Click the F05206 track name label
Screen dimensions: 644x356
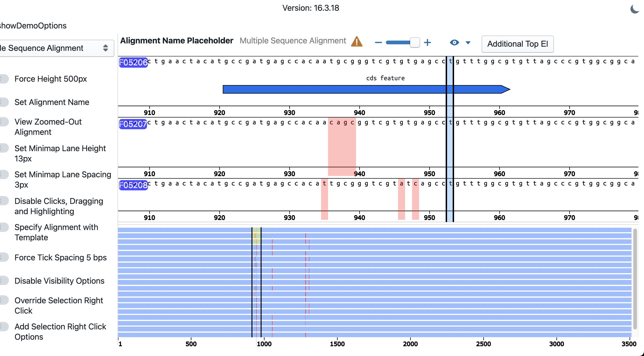pos(133,63)
